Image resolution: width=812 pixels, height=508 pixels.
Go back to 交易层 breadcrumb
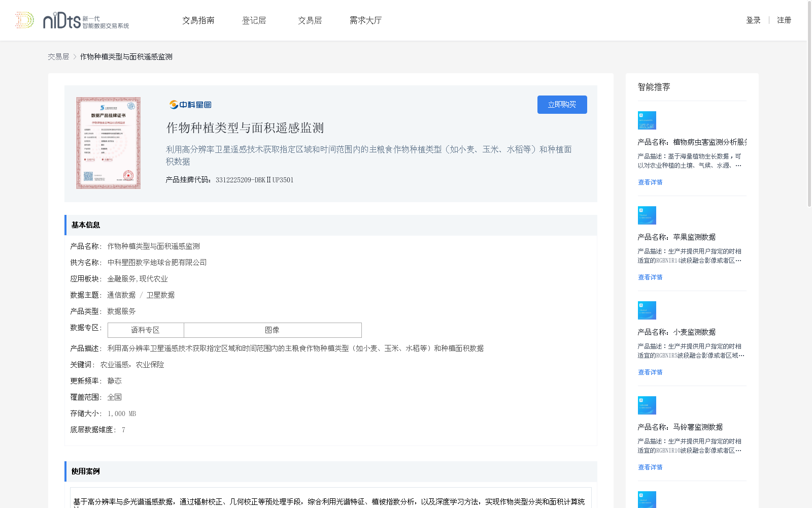[x=58, y=57]
